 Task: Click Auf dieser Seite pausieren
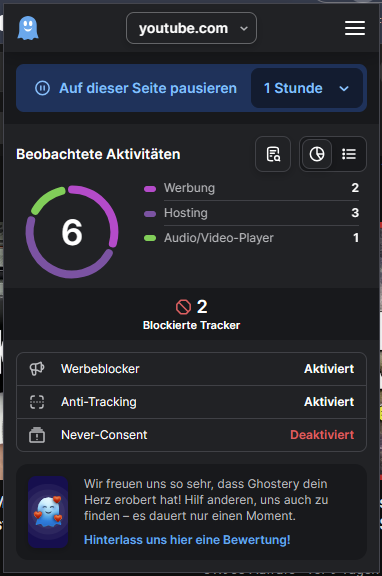[x=148, y=88]
